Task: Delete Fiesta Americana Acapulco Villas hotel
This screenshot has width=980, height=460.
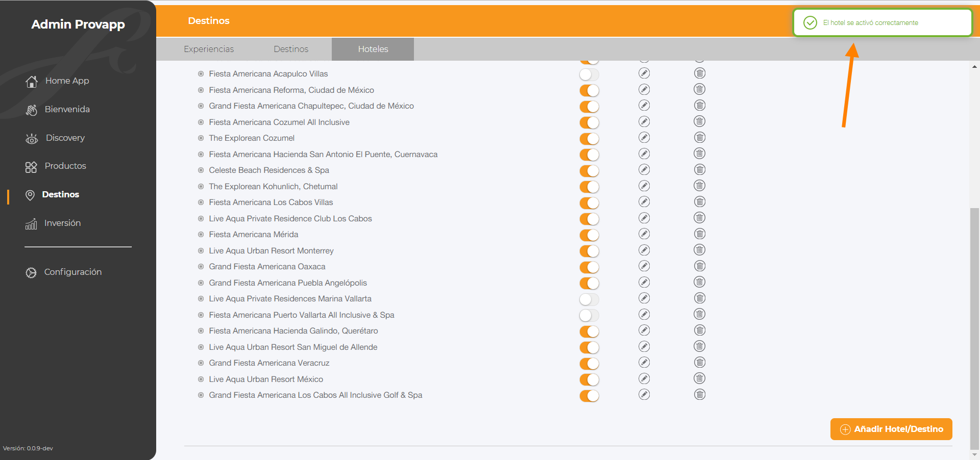Action: [x=700, y=73]
